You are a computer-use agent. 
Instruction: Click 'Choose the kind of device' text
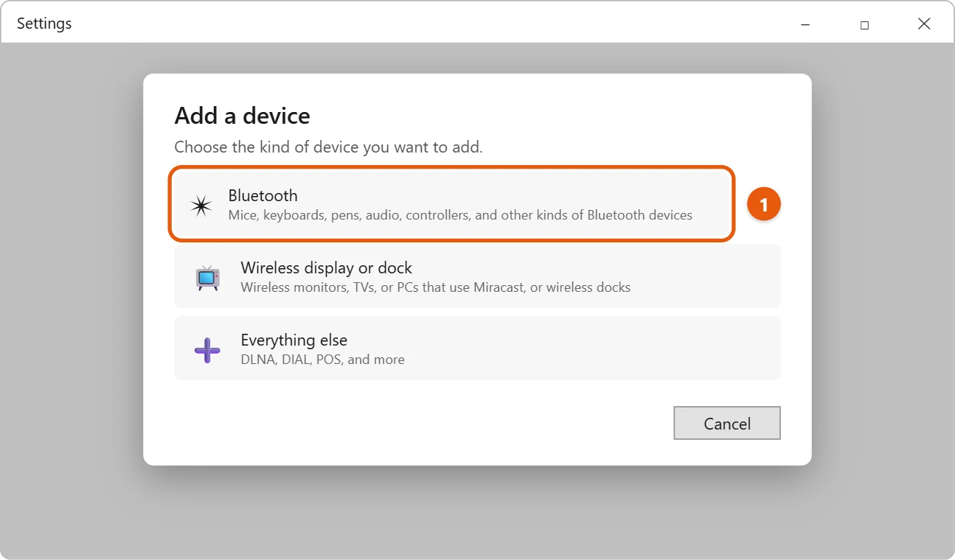[328, 147]
